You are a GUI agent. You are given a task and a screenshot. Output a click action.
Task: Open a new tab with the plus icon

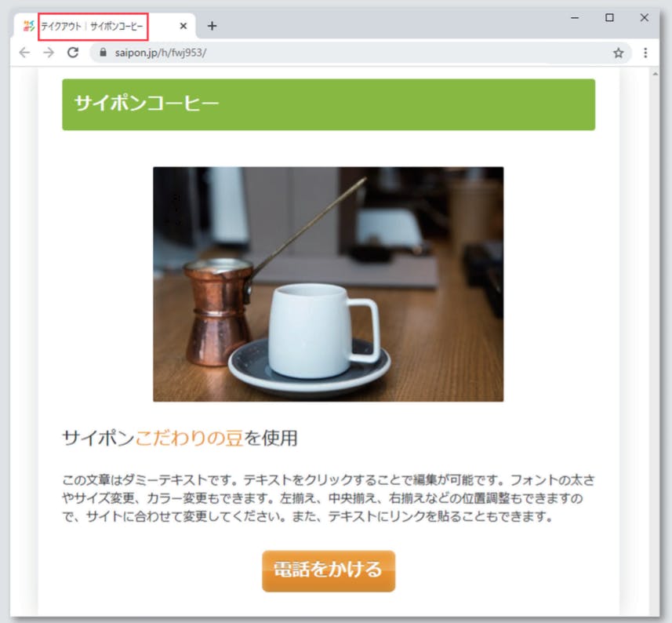point(212,25)
